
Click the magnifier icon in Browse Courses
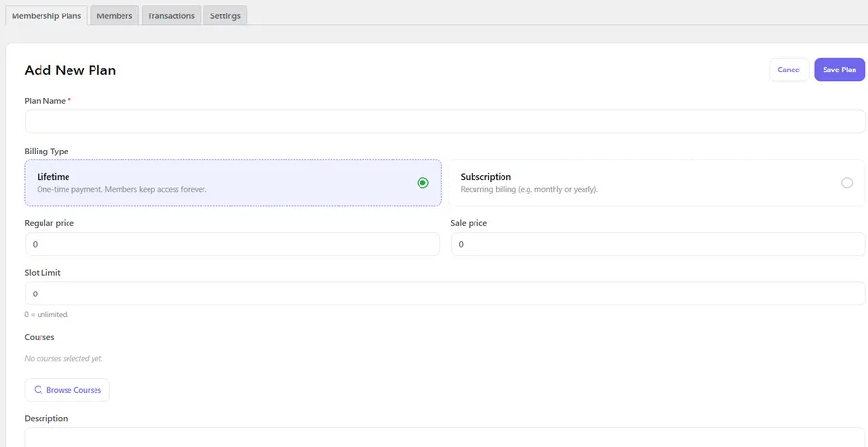39,390
